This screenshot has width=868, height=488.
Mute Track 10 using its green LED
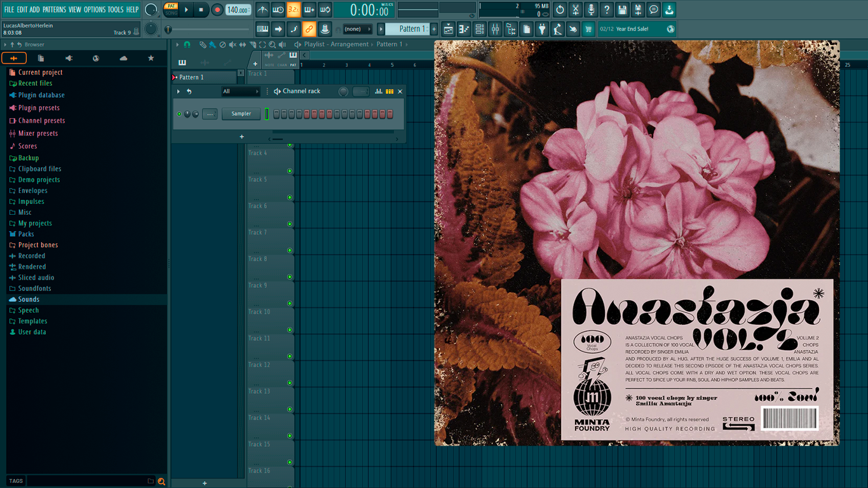point(290,330)
